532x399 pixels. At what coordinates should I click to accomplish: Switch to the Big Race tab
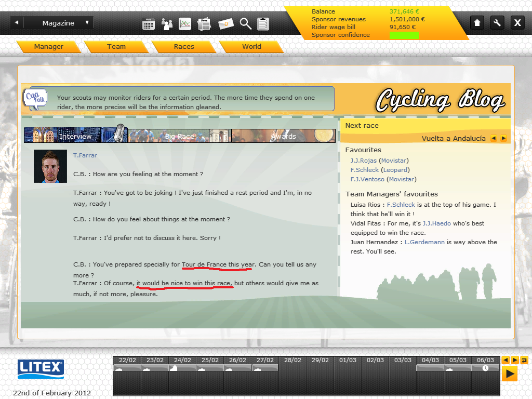point(179,136)
